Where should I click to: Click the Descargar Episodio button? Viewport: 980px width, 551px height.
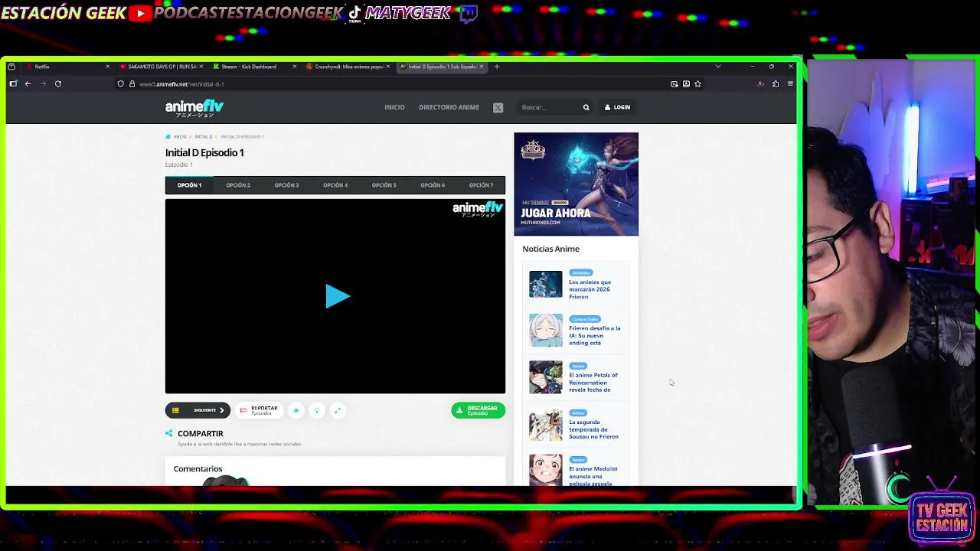tap(478, 410)
